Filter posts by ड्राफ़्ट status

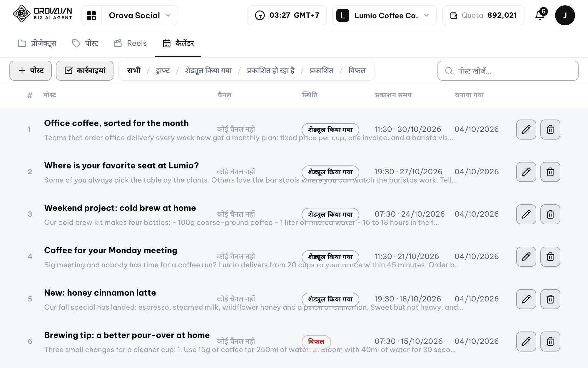[x=163, y=71]
